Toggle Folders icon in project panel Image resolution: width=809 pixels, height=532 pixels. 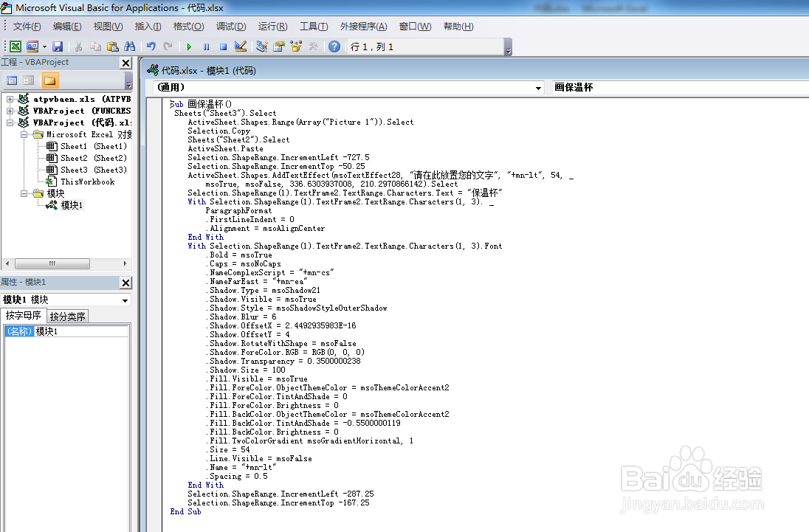coord(50,80)
